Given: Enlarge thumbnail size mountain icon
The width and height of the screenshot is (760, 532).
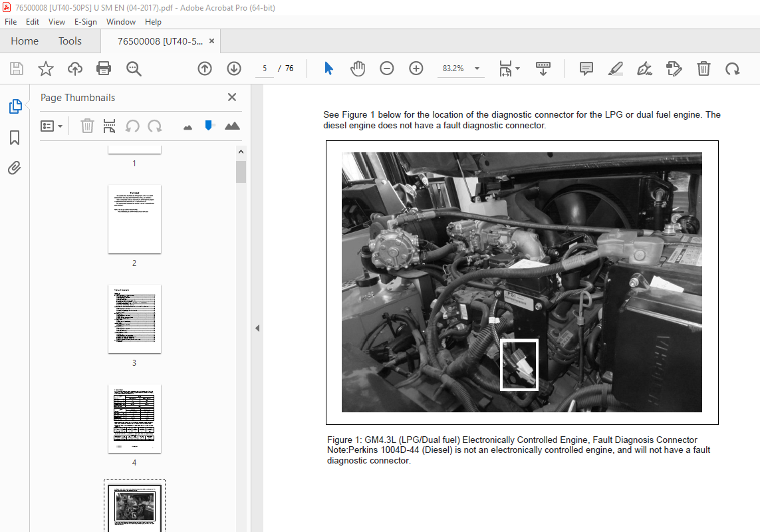Looking at the screenshot, I should [232, 126].
